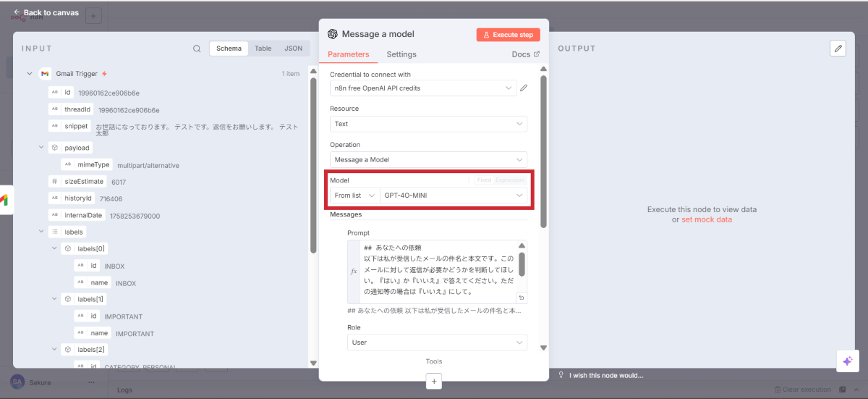Screen dimensions: 868x399
Task: Open the Role dropdown set to User
Action: pyautogui.click(x=437, y=343)
